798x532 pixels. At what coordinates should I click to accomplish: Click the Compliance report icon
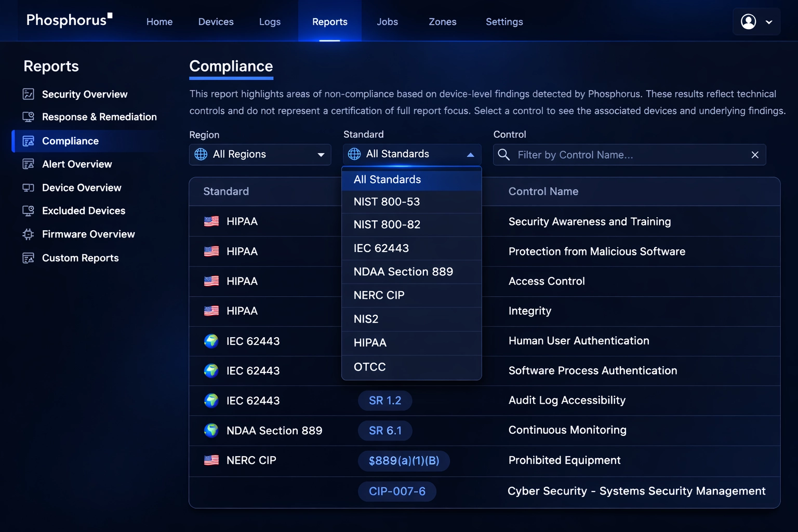tap(29, 141)
